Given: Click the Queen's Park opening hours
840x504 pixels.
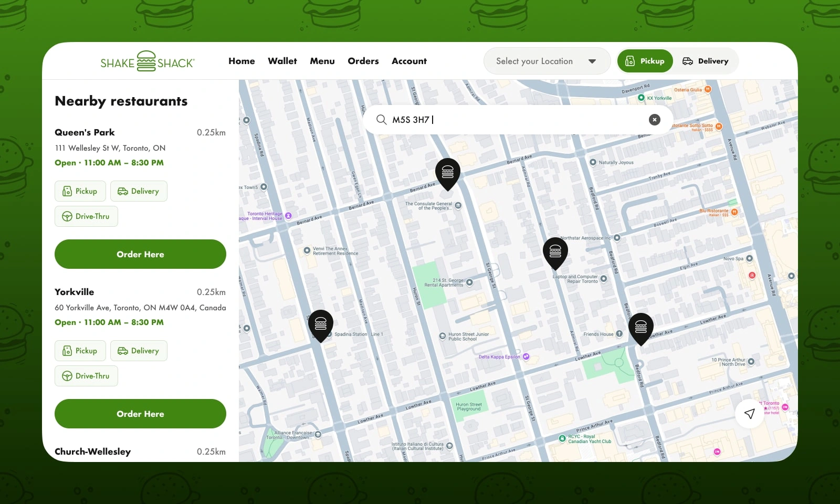Looking at the screenshot, I should pos(109,163).
